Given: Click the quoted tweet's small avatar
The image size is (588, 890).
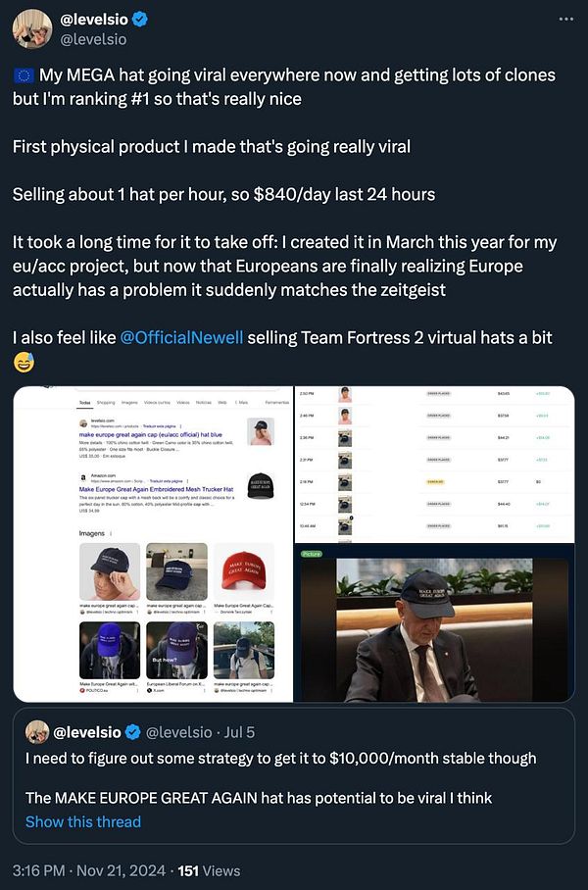Looking at the screenshot, I should pos(37,732).
